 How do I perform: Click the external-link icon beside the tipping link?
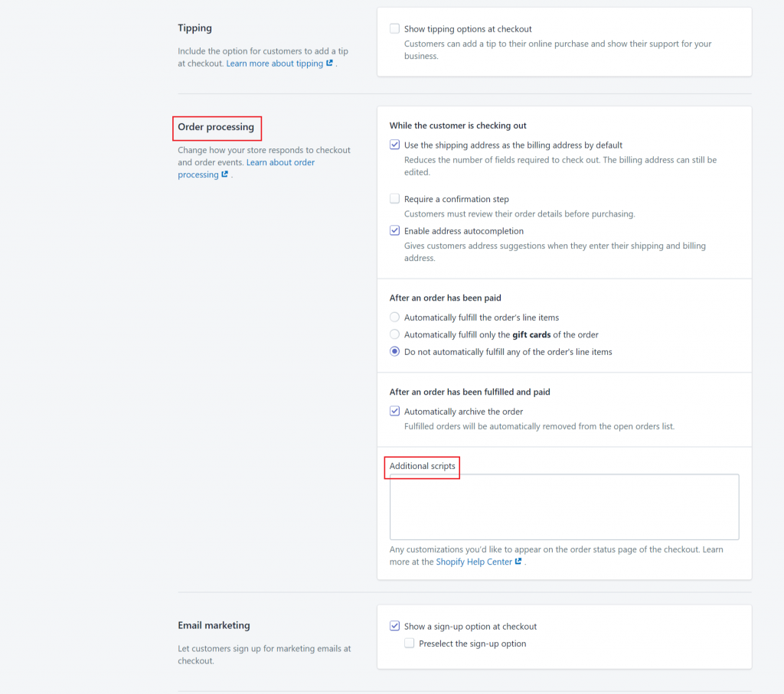[329, 64]
